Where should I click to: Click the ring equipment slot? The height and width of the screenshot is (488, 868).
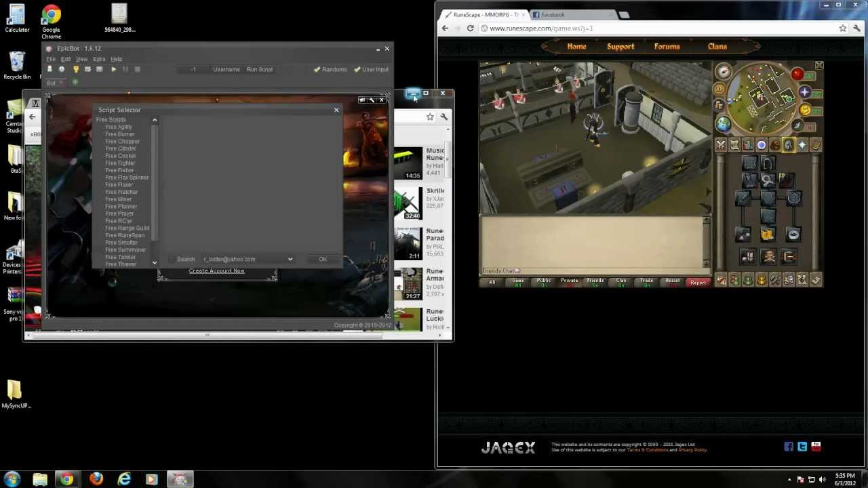coord(793,235)
